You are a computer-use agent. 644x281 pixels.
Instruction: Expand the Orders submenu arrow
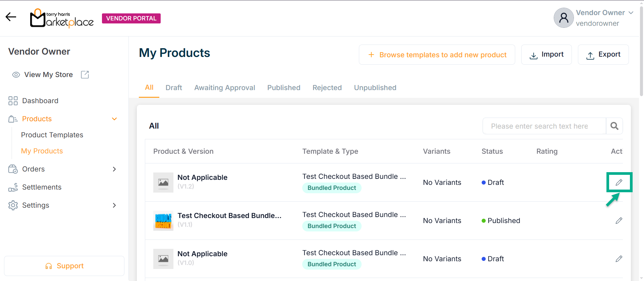(x=114, y=169)
